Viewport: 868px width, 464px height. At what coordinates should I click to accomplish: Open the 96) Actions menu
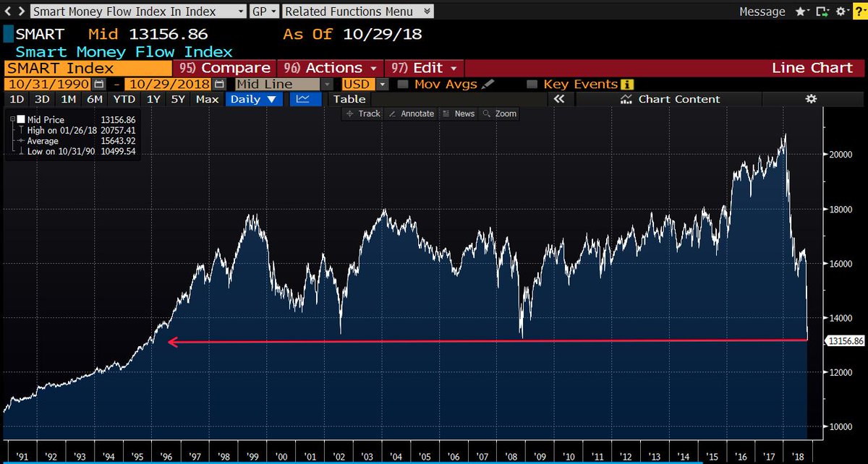pyautogui.click(x=331, y=68)
